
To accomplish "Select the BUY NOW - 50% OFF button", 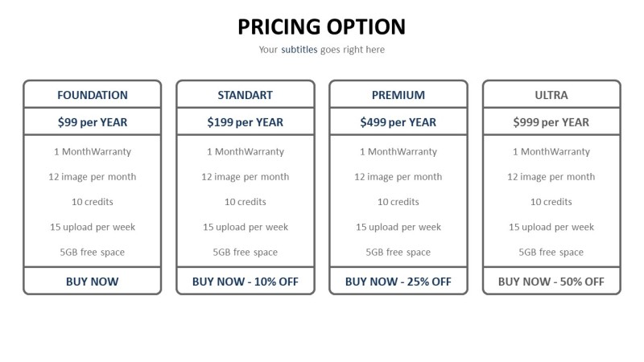I will tap(551, 282).
